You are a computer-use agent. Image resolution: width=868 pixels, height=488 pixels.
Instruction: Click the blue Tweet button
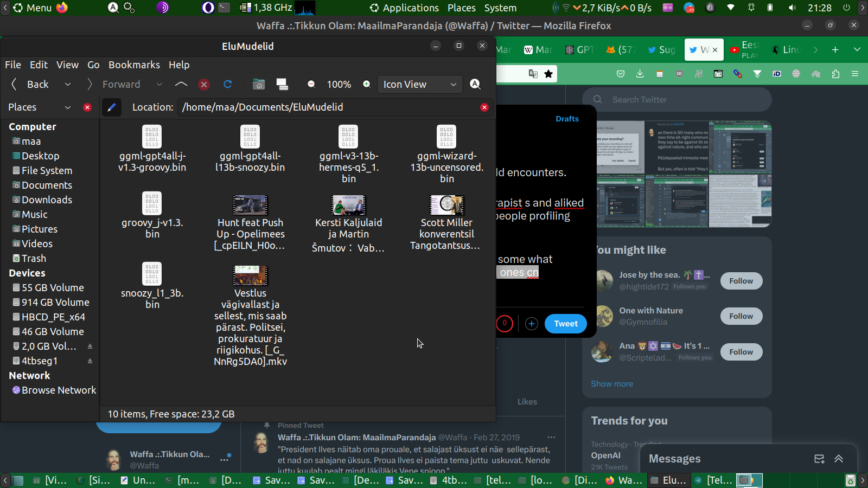pyautogui.click(x=565, y=324)
